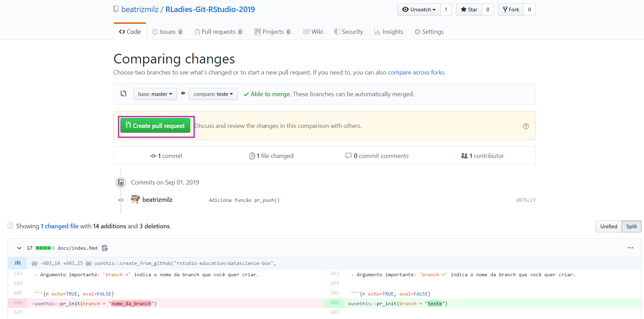Fork this repository

pyautogui.click(x=511, y=10)
